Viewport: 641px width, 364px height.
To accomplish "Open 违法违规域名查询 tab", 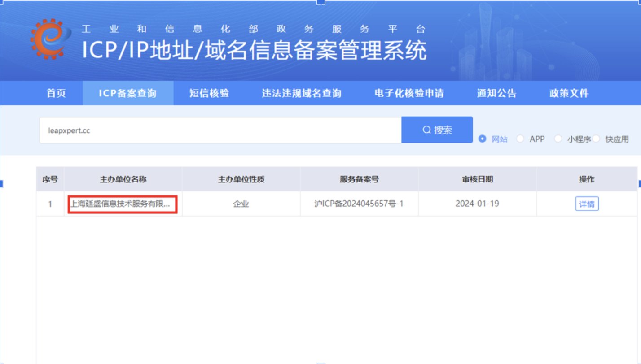I will pyautogui.click(x=302, y=93).
